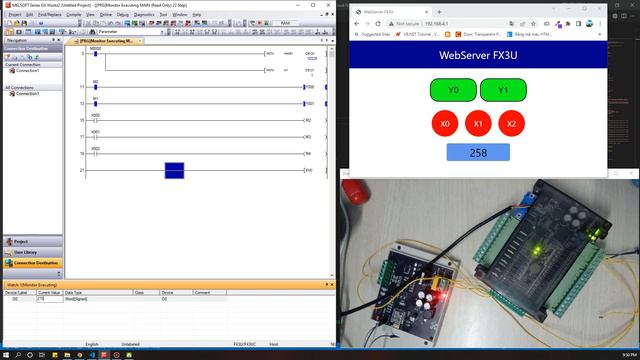Open the browser profile avatar

point(589,24)
